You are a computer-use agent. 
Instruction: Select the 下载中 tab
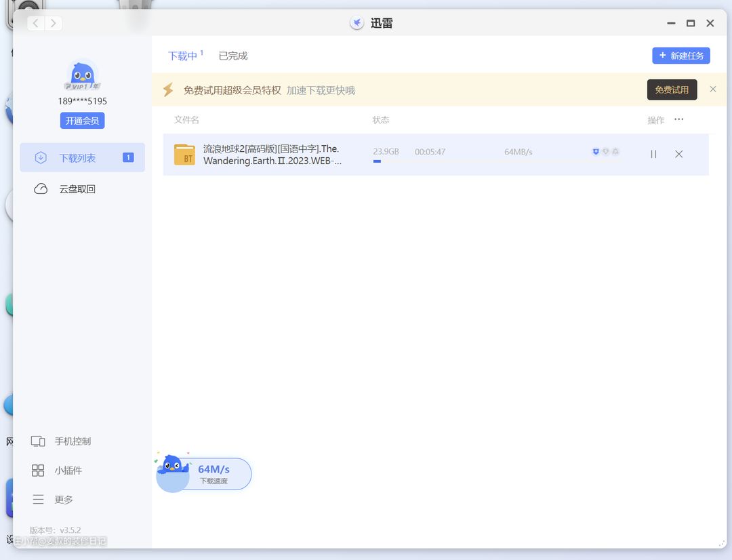182,56
